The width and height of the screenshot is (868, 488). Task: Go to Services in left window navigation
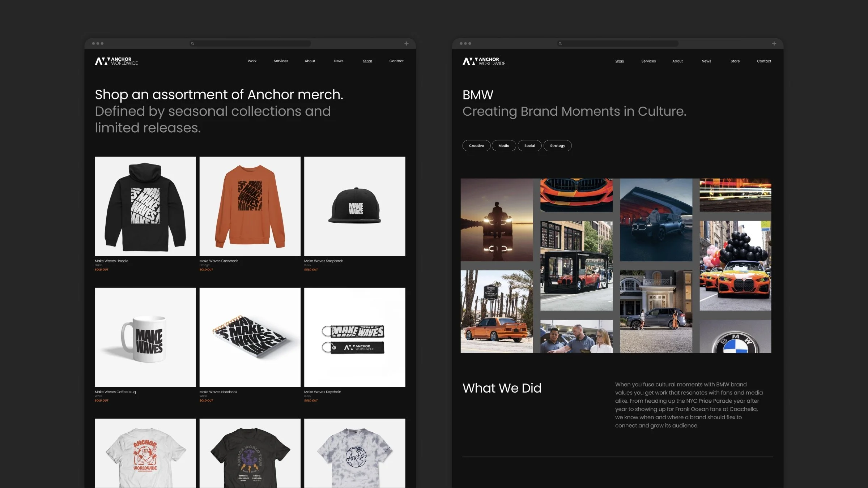[x=281, y=61]
